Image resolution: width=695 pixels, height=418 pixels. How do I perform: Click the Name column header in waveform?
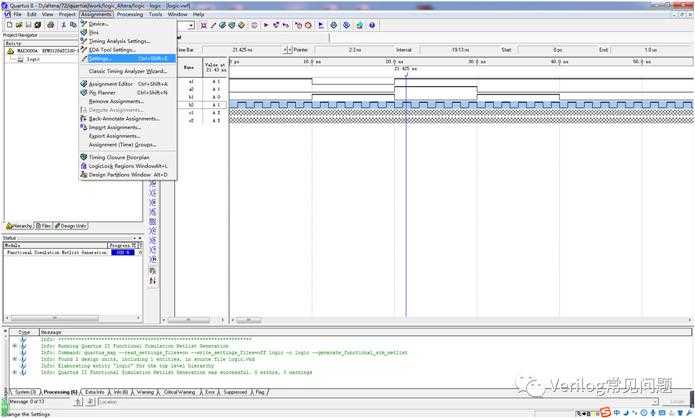pyautogui.click(x=189, y=67)
